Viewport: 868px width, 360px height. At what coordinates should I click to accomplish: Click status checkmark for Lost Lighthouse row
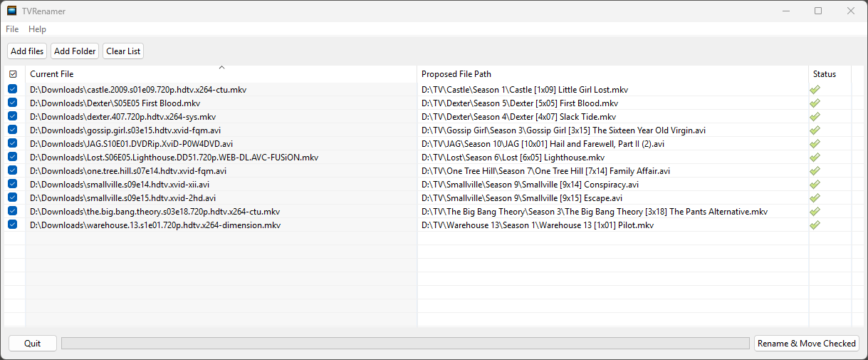pos(815,158)
